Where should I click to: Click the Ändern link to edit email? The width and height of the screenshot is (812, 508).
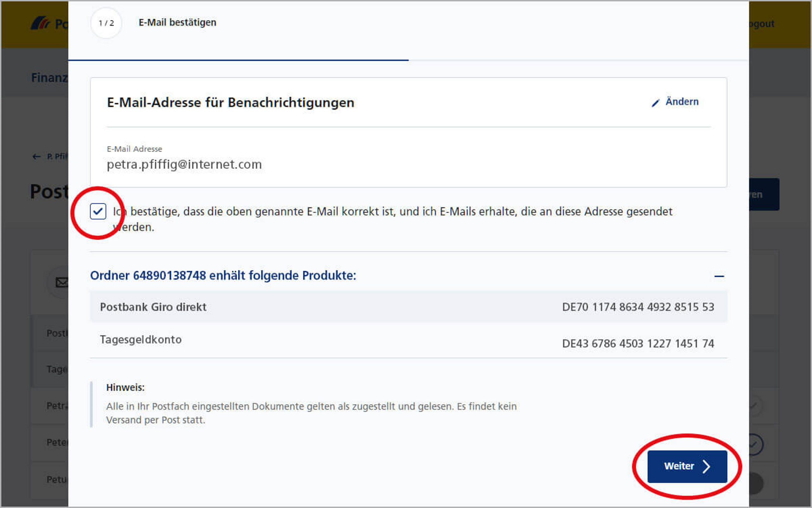(682, 102)
